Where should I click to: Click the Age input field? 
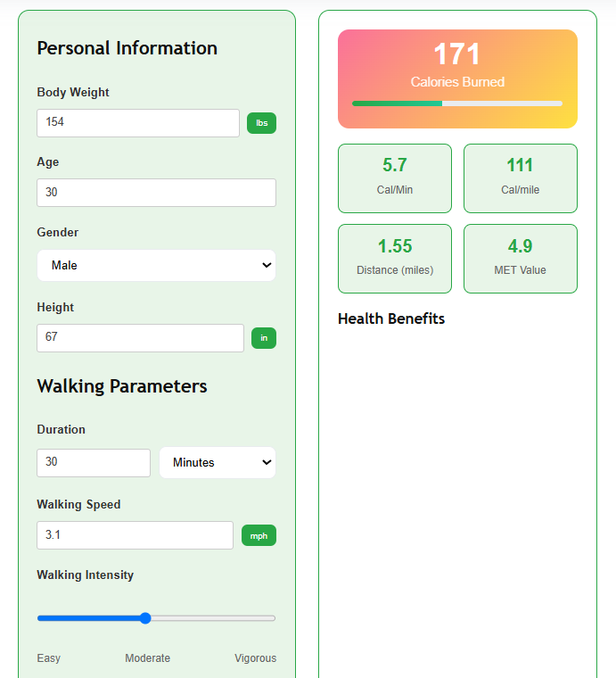click(x=156, y=193)
